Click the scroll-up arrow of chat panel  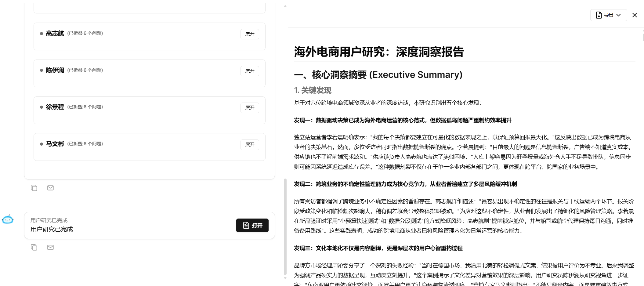285,6
